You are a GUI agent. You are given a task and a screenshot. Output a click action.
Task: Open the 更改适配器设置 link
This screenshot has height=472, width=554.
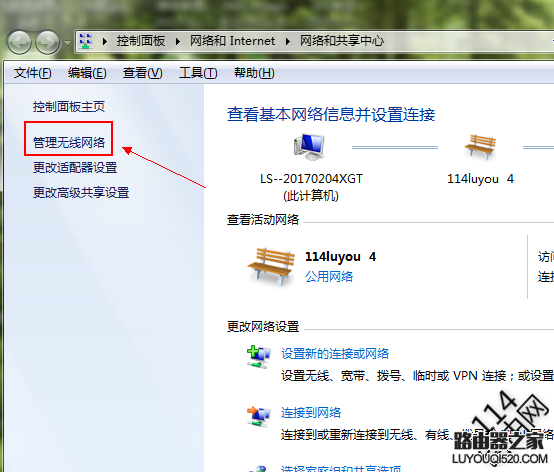(x=75, y=167)
